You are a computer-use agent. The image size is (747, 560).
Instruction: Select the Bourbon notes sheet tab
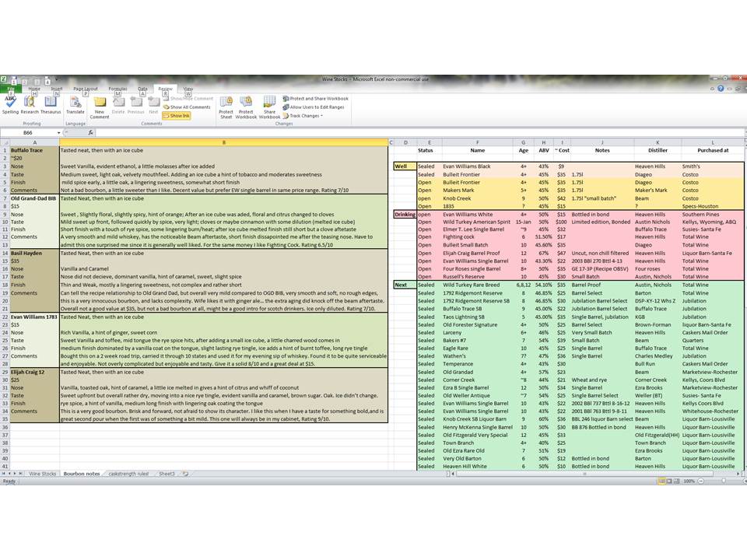pyautogui.click(x=82, y=474)
